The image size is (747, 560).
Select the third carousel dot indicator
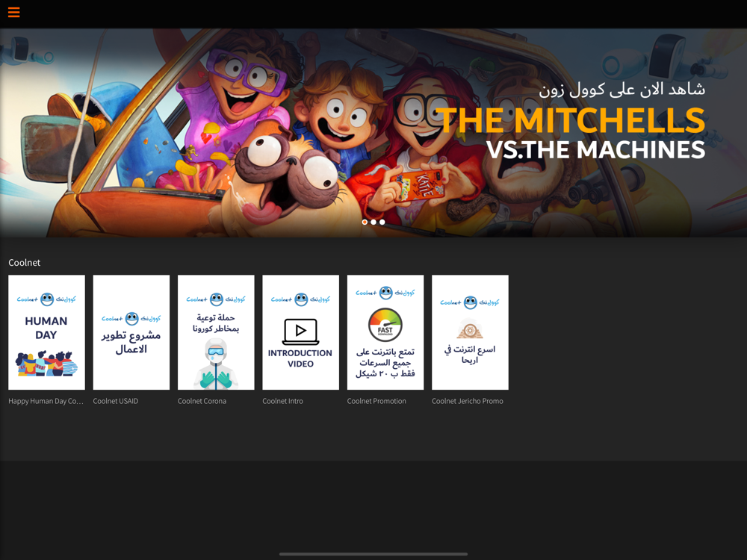[x=382, y=222]
